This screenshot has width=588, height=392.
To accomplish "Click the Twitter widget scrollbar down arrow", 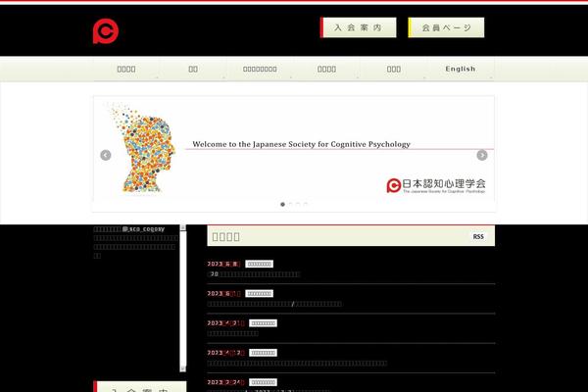I will (x=183, y=368).
